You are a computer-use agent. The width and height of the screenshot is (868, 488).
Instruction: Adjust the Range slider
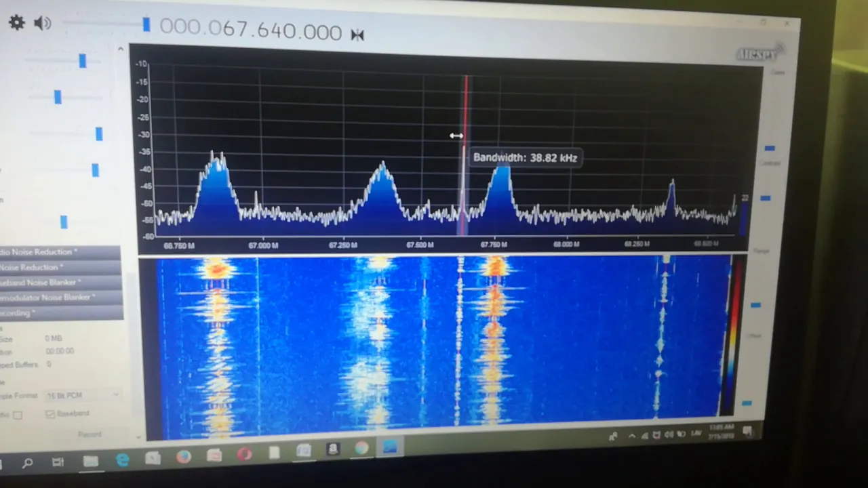click(755, 305)
